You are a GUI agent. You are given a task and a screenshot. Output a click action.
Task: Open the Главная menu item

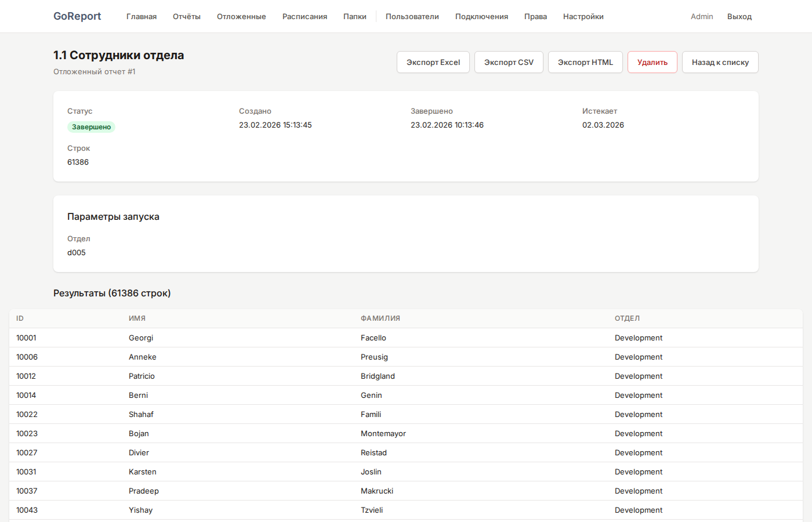point(142,17)
